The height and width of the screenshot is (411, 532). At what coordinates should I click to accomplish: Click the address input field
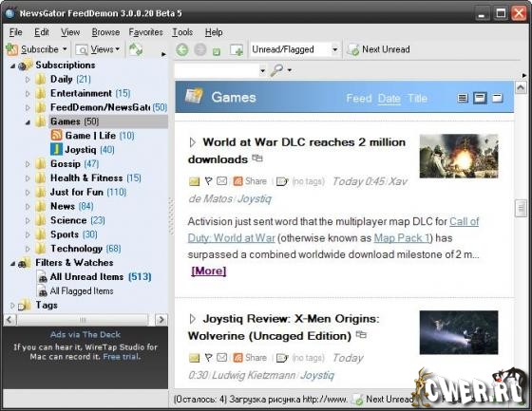[217, 70]
